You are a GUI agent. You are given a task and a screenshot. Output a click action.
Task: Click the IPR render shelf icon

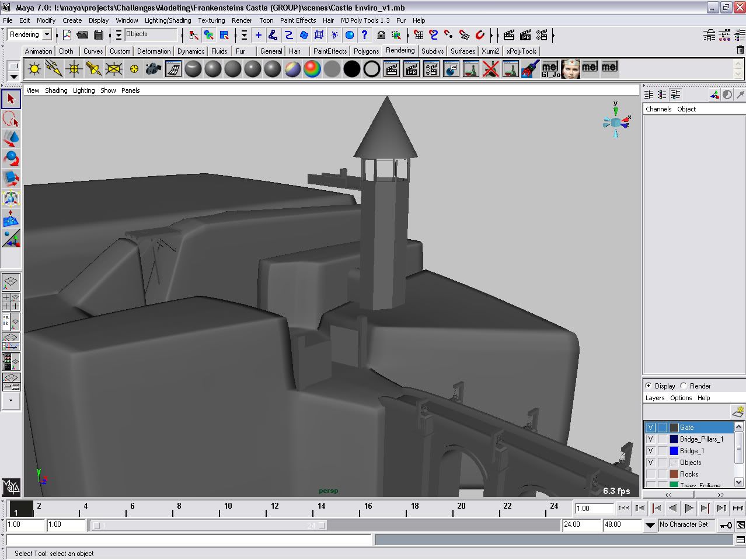412,69
